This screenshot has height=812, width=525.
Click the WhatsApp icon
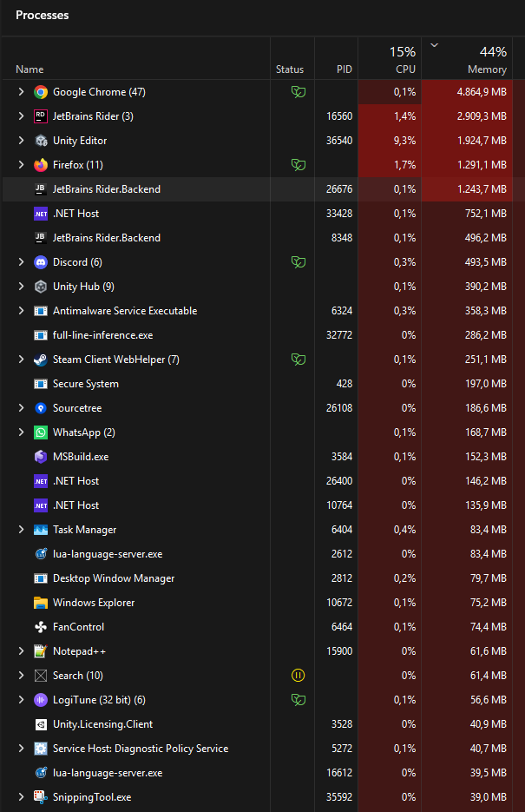tap(40, 432)
